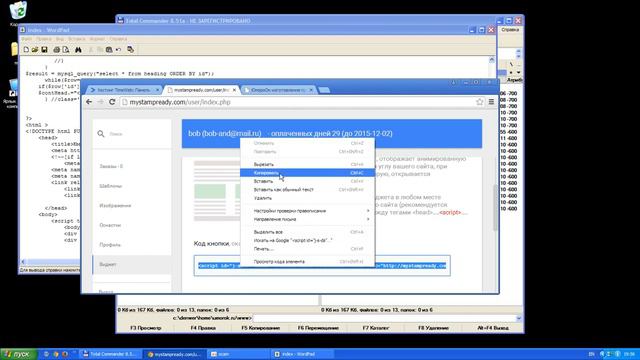Click F7 Каталог in Total Commander
This screenshot has height=360, width=640.
coord(376,328)
